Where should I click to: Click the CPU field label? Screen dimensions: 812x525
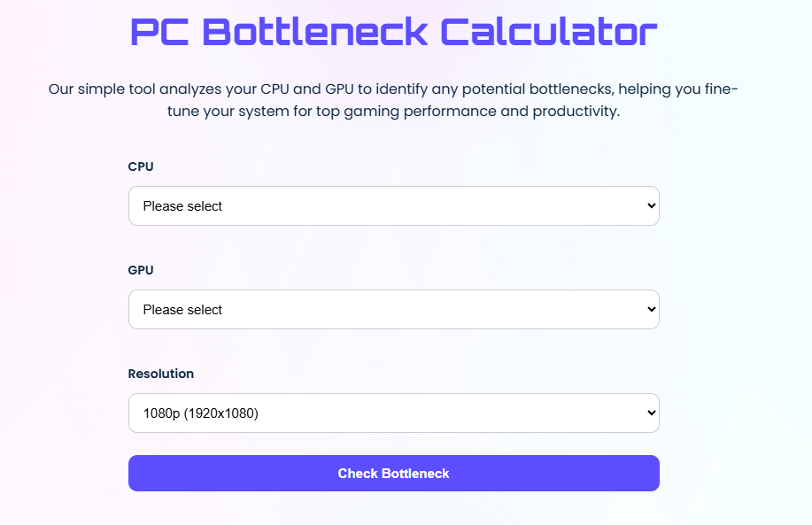140,166
